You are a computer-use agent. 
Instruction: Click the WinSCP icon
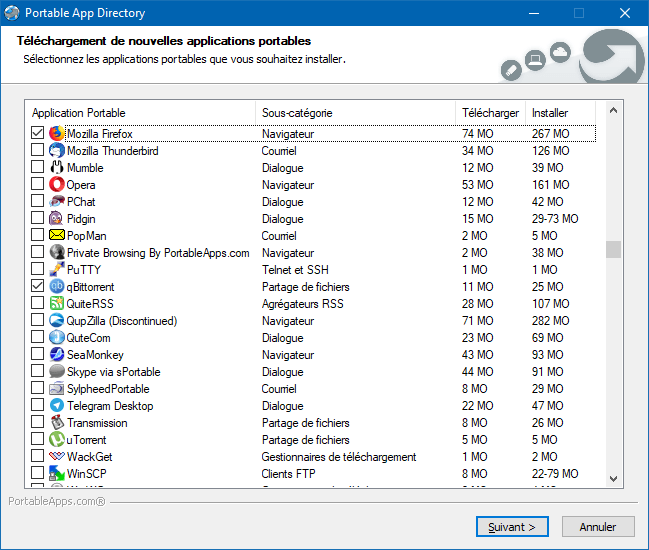(x=57, y=473)
